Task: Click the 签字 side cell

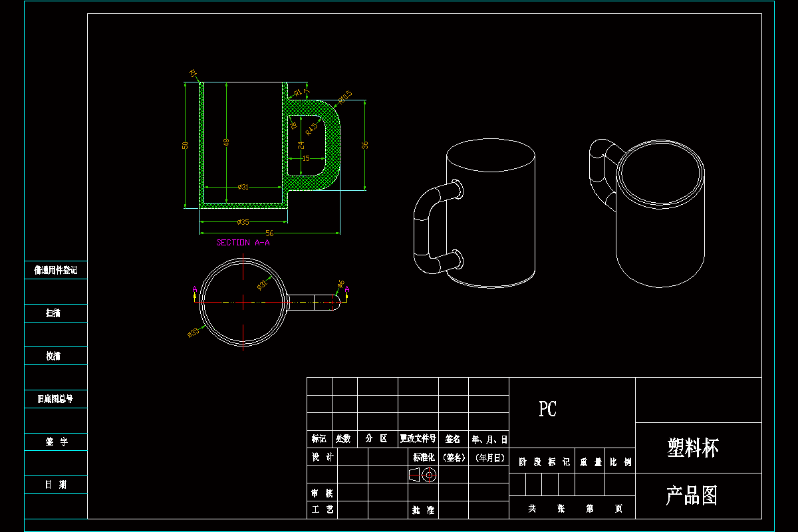Action: [56, 441]
